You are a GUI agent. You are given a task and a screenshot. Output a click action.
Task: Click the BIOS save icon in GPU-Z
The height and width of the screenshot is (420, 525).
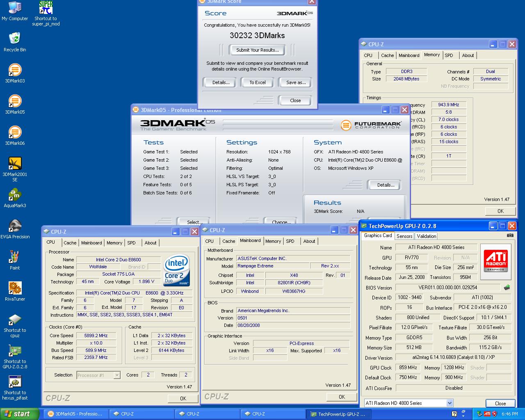(x=507, y=288)
